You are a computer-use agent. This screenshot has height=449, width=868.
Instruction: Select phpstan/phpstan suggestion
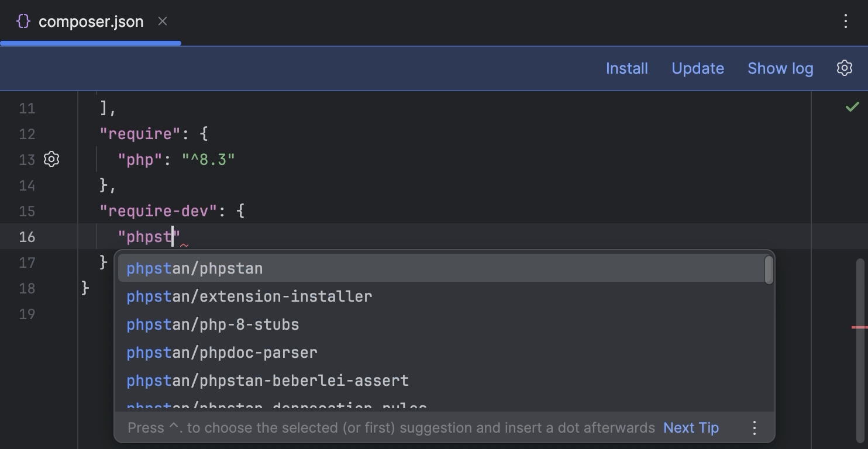(x=441, y=268)
